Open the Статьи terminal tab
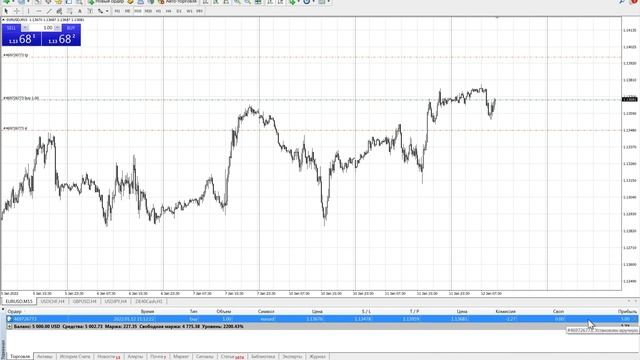Screen dimensions: 640x360 click(x=232, y=356)
